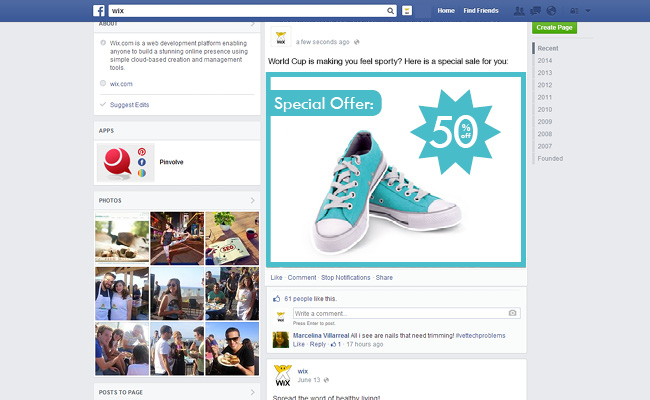Like the special offer post
The image size is (650, 400).
(276, 278)
